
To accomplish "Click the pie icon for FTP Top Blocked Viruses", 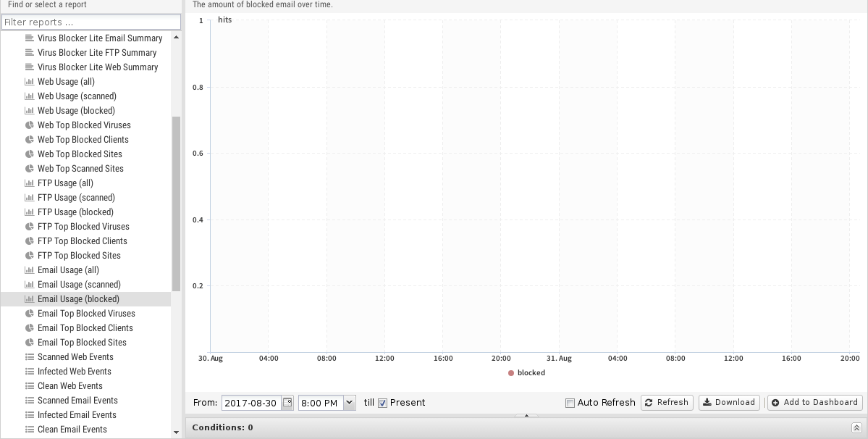I will click(30, 227).
